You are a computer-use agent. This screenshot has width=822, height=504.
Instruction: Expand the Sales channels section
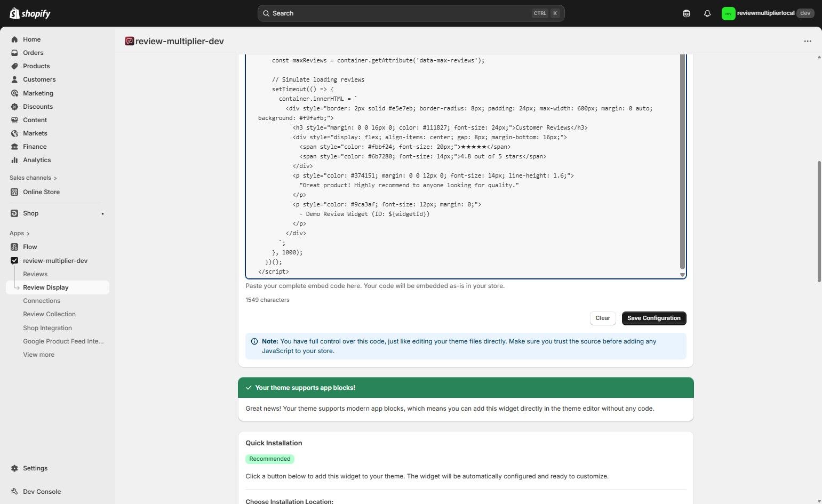(33, 178)
